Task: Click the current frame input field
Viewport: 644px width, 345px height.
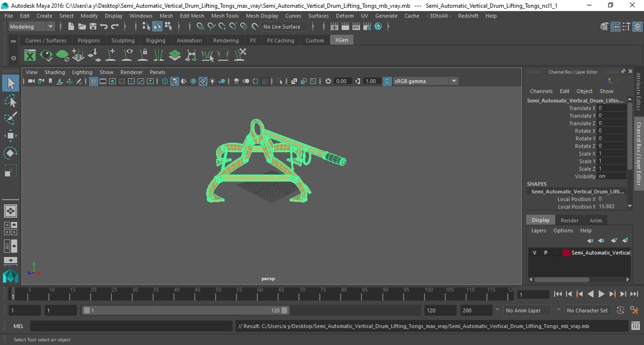Action: pyautogui.click(x=533, y=295)
